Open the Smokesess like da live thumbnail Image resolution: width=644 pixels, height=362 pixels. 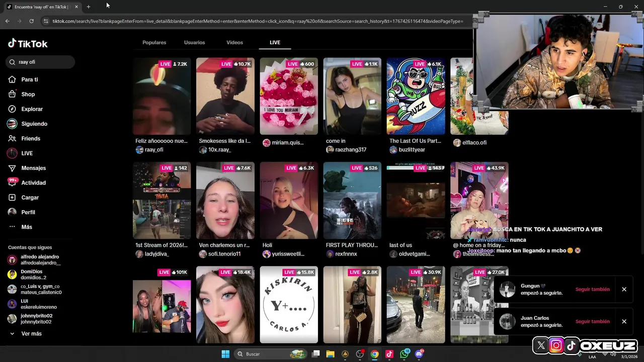225,96
